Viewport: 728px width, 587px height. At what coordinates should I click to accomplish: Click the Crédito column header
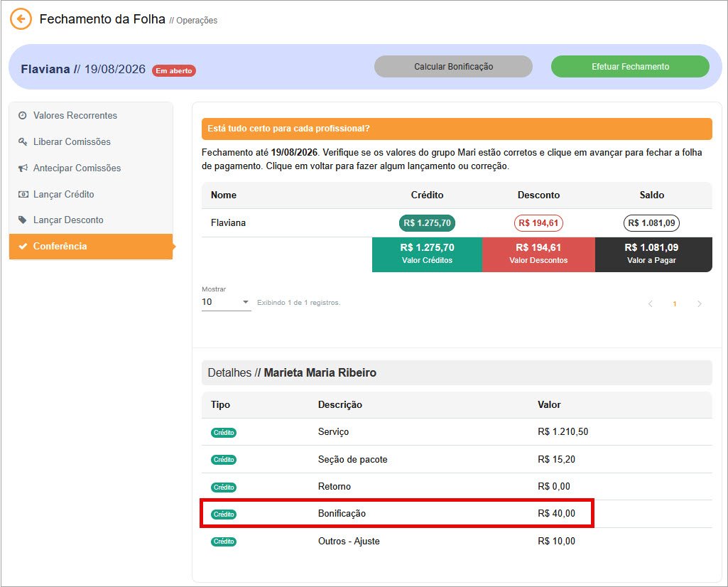pos(427,195)
